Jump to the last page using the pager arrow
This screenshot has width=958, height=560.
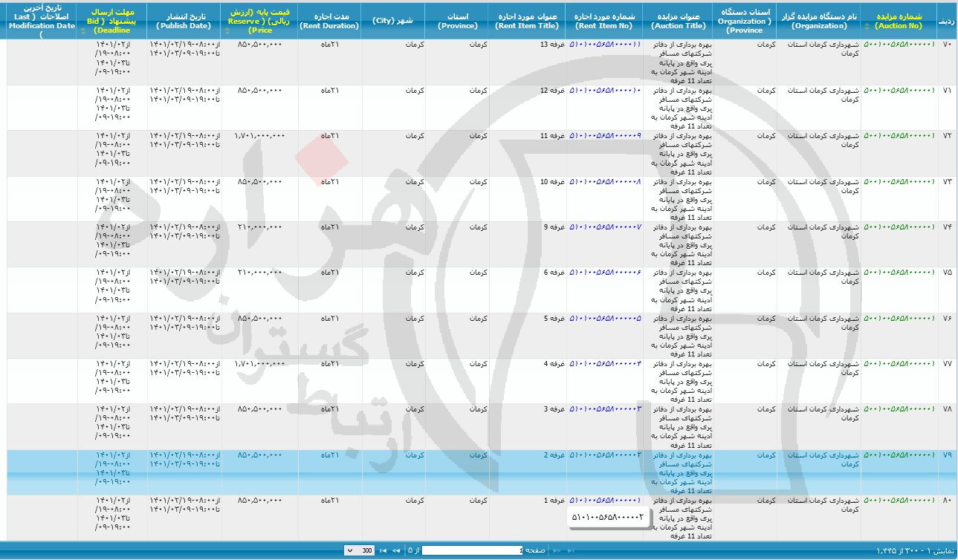(383, 550)
